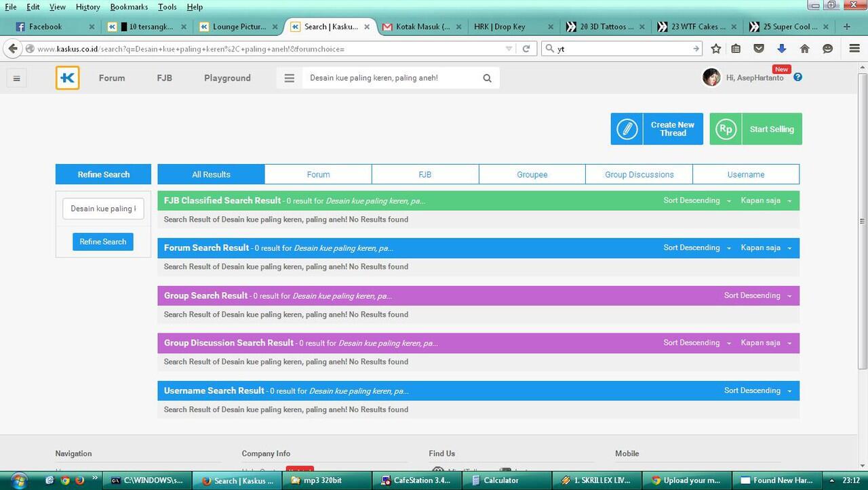This screenshot has width=868, height=490.
Task: Select the Groupee results tab
Action: click(532, 174)
